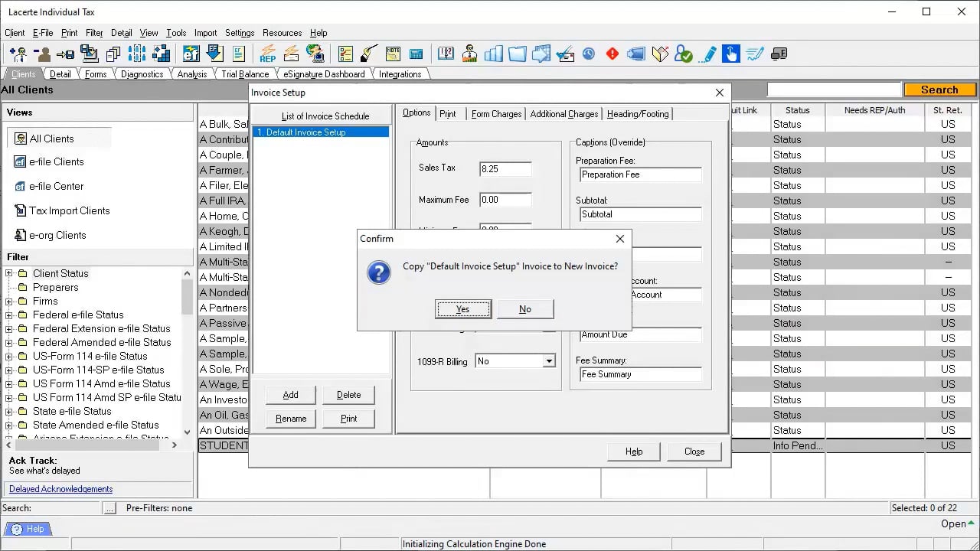The image size is (980, 551).
Task: Click the remove client toolbar icon
Action: (x=42, y=54)
